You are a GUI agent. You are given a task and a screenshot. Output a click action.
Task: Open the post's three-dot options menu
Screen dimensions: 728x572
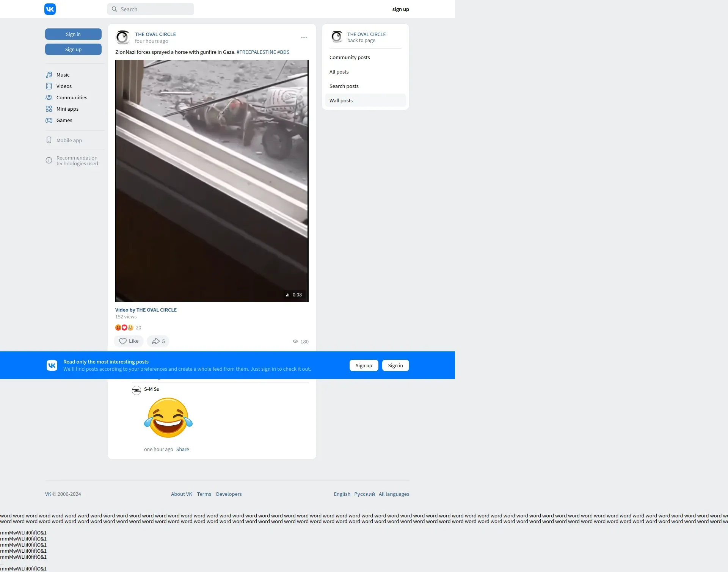304,38
